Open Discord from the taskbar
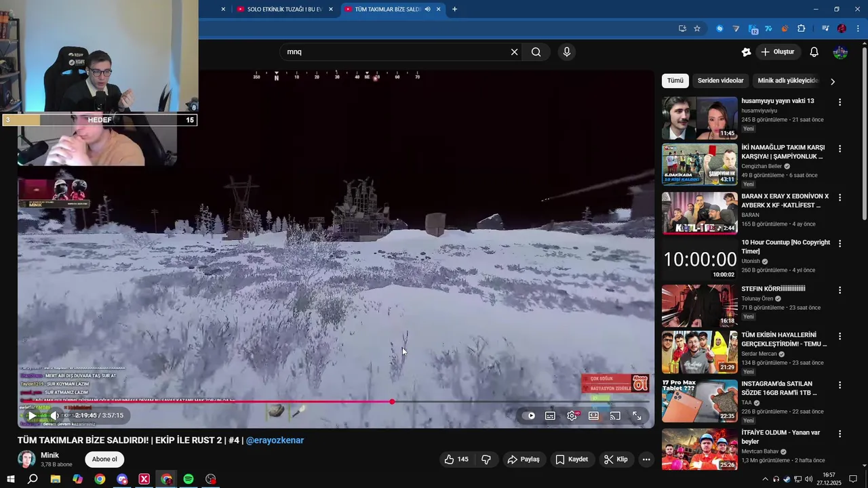The width and height of the screenshot is (868, 488). [122, 479]
